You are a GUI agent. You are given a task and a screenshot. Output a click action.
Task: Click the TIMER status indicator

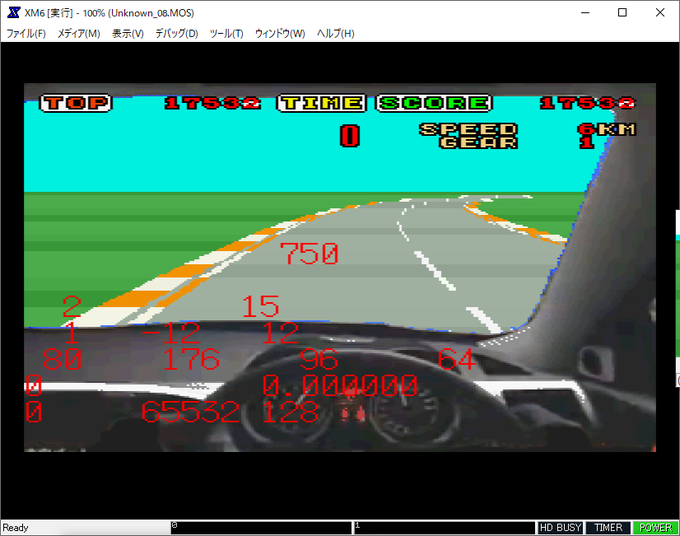(x=608, y=527)
